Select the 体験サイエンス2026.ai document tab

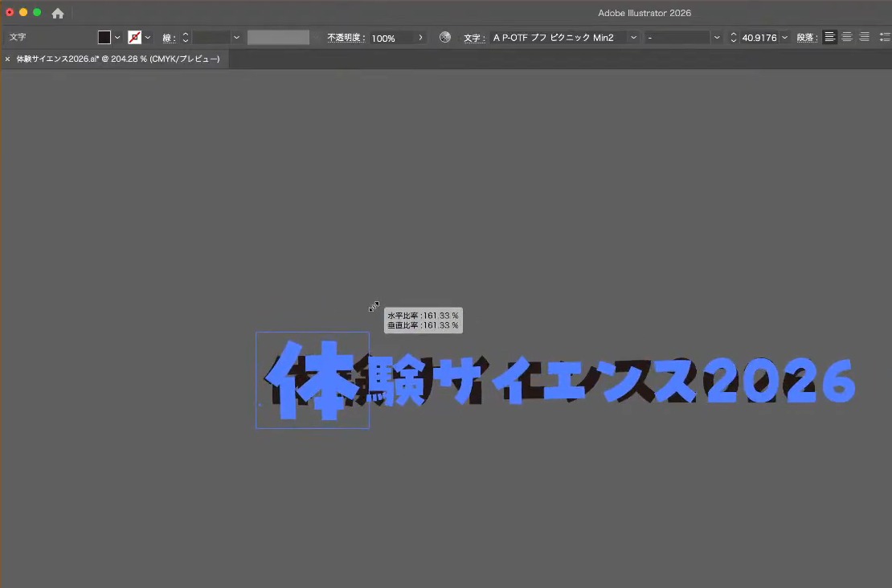pyautogui.click(x=118, y=59)
